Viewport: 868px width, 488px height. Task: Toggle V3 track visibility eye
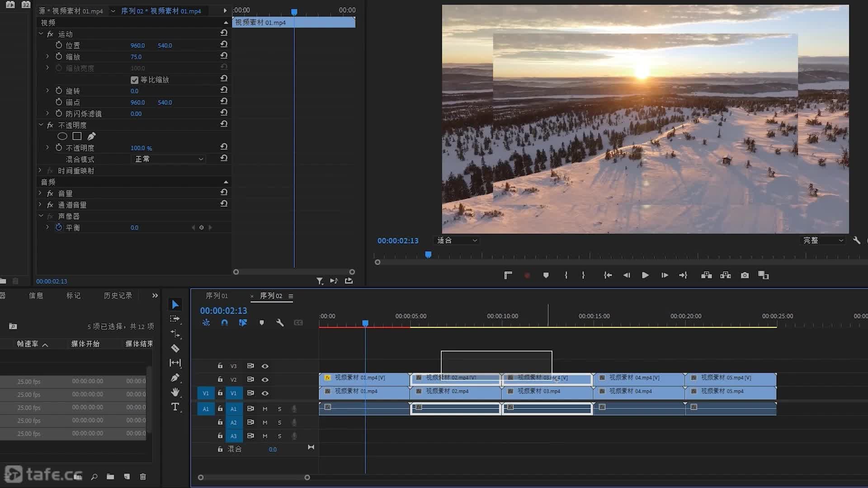click(265, 366)
